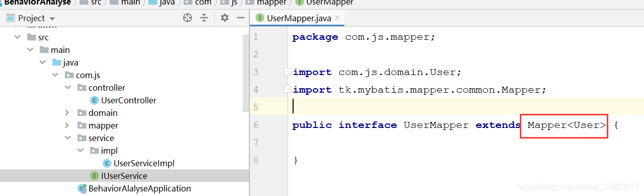Click the src breadcrumb in navigation bar
This screenshot has height=196, width=644.
(x=96, y=3)
